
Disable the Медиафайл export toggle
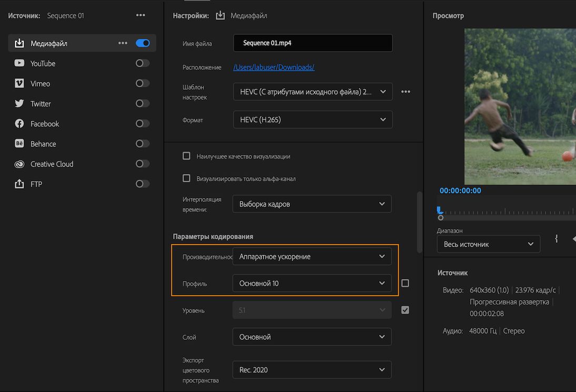(143, 43)
